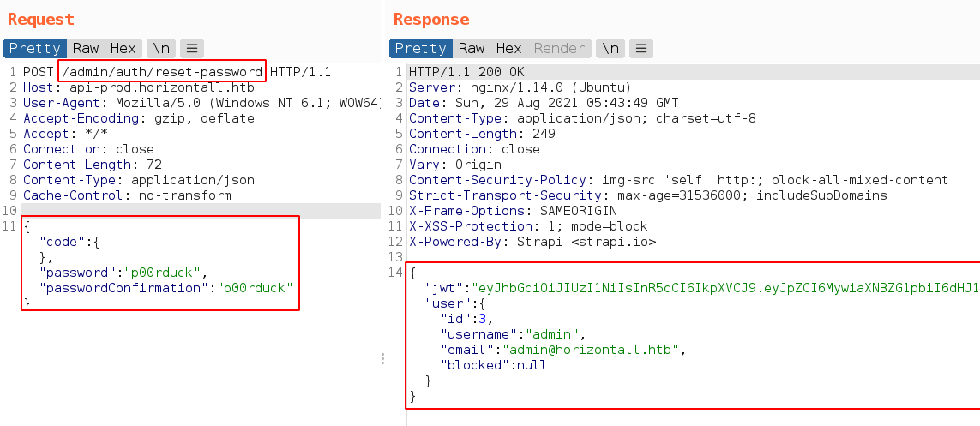This screenshot has width=980, height=426.
Task: Switch the Request view to Raw
Action: click(x=86, y=48)
